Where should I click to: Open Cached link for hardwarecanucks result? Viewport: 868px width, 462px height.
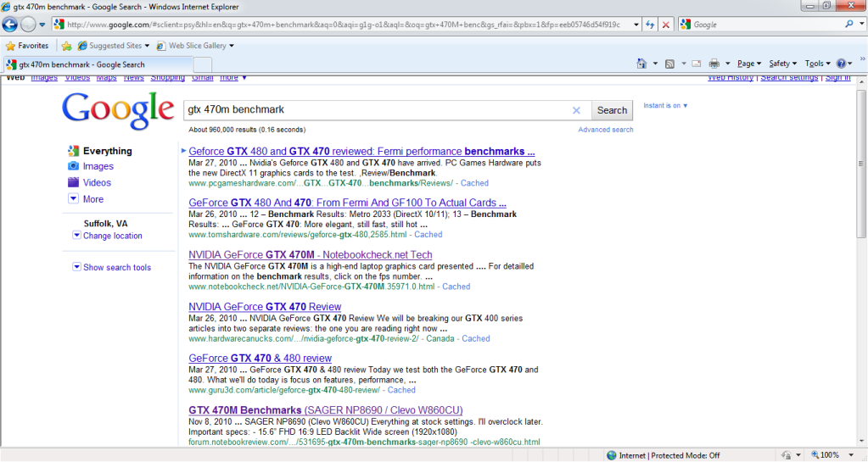[475, 338]
